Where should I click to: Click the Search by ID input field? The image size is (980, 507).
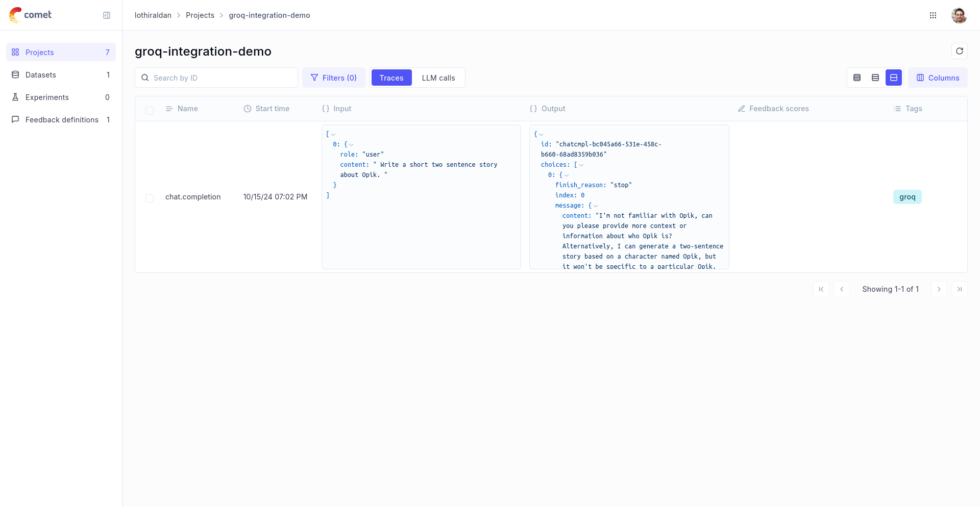tap(216, 78)
